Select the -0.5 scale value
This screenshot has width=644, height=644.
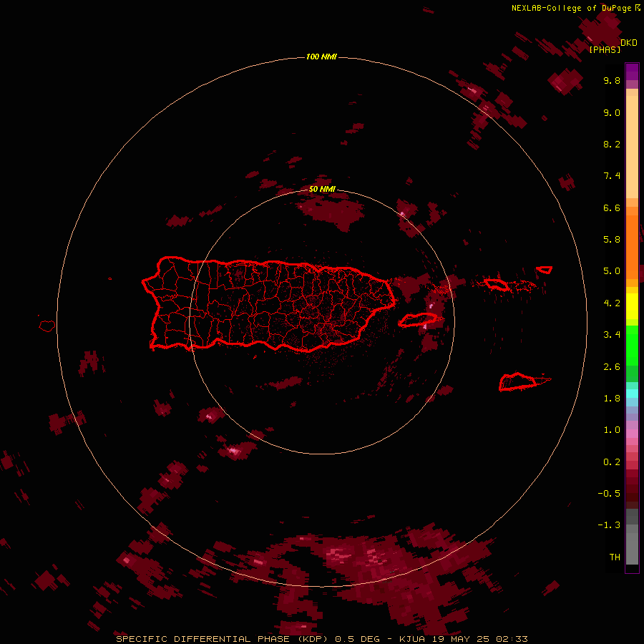point(609,494)
